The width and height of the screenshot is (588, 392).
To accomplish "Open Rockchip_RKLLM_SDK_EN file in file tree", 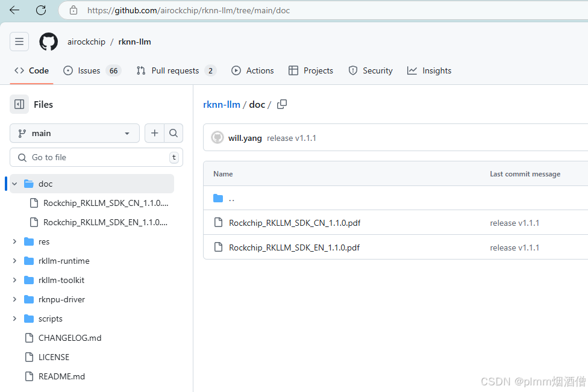I will 105,222.
